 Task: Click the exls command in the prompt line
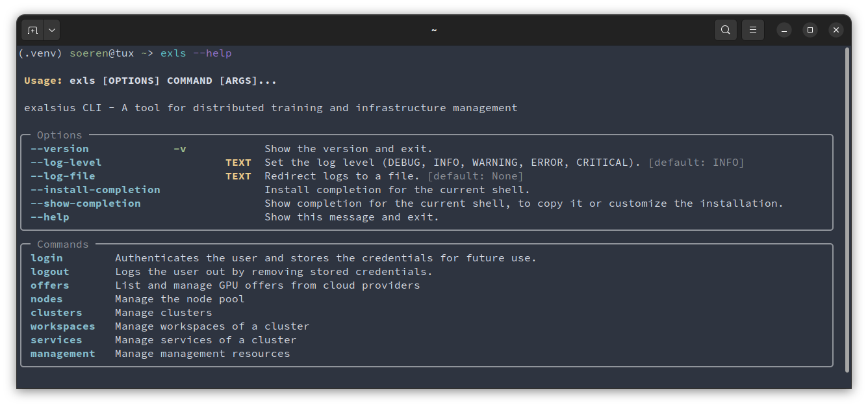tap(173, 53)
